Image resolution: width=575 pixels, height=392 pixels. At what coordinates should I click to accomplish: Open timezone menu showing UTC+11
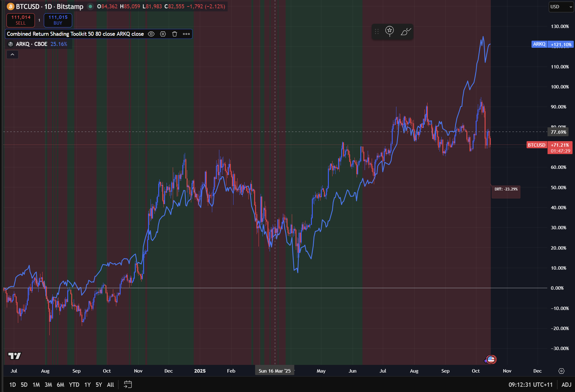click(531, 385)
